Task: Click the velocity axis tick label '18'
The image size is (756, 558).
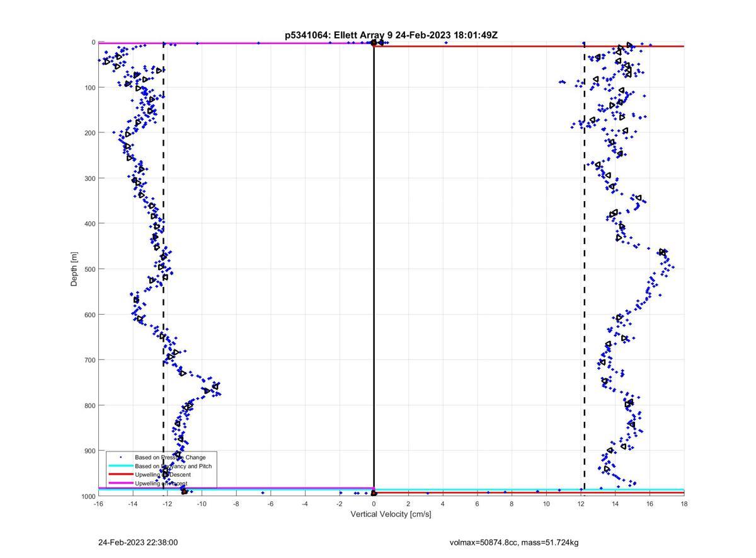Action: coord(684,504)
